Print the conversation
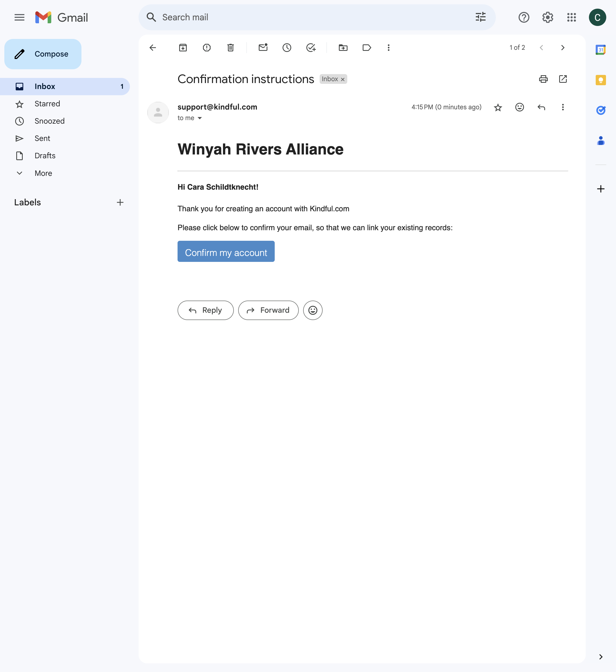 tap(543, 79)
